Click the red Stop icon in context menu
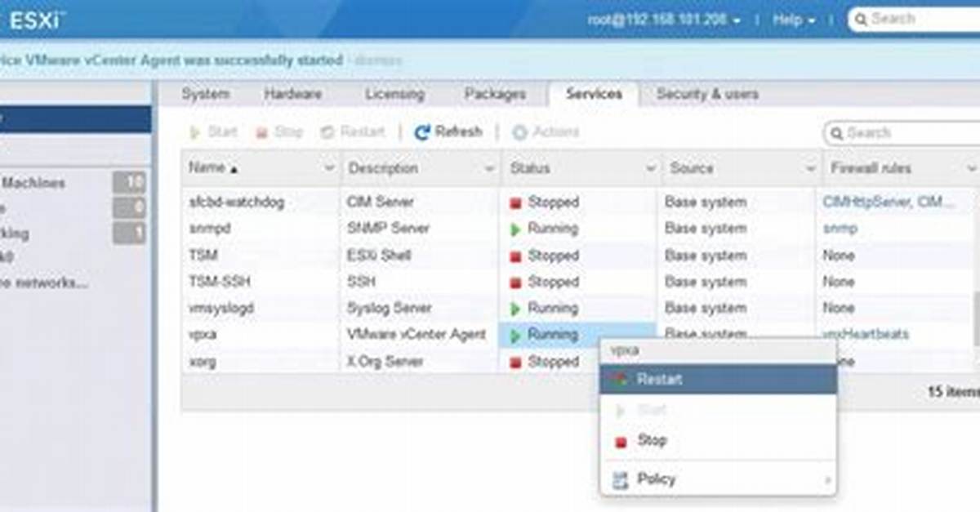 (621, 442)
